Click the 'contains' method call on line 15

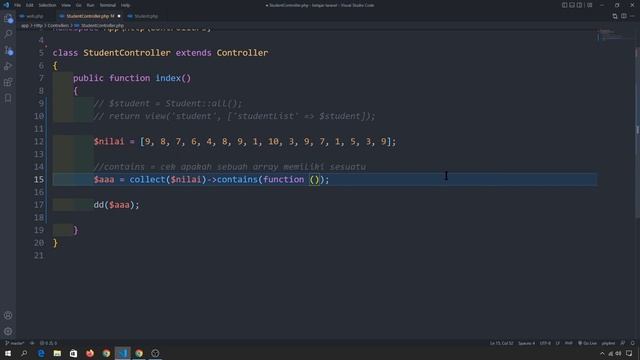pos(238,179)
